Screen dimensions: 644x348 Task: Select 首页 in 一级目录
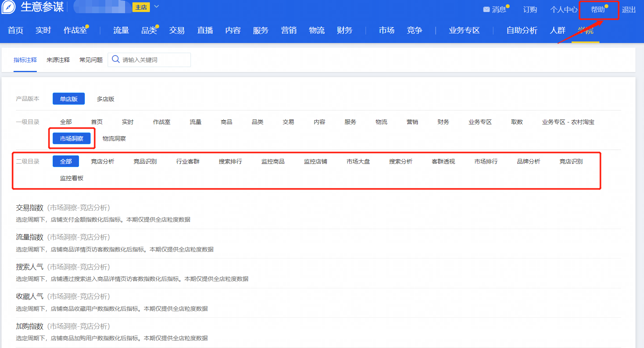[x=97, y=122]
